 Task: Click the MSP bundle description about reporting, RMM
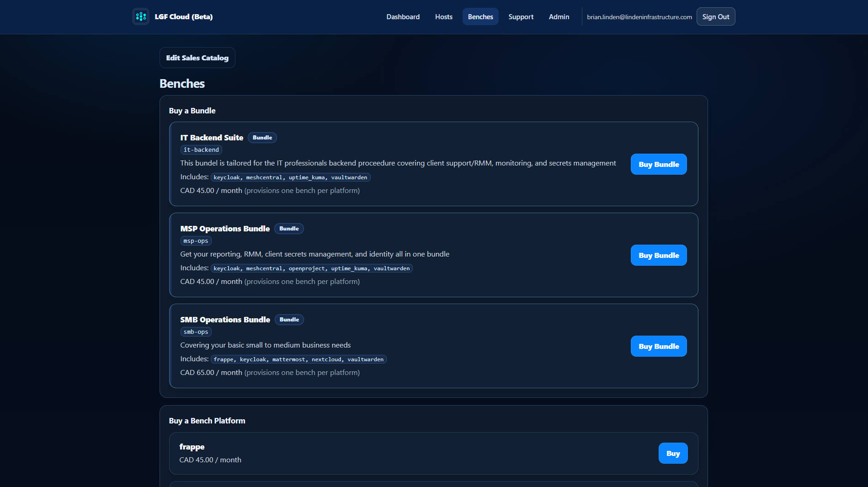coord(314,254)
